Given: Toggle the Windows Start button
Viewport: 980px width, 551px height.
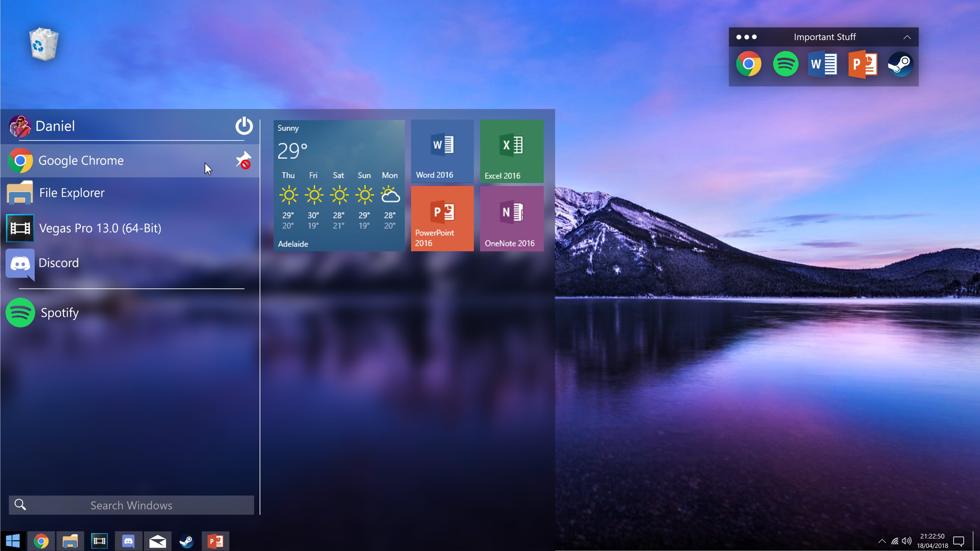Looking at the screenshot, I should (12, 541).
